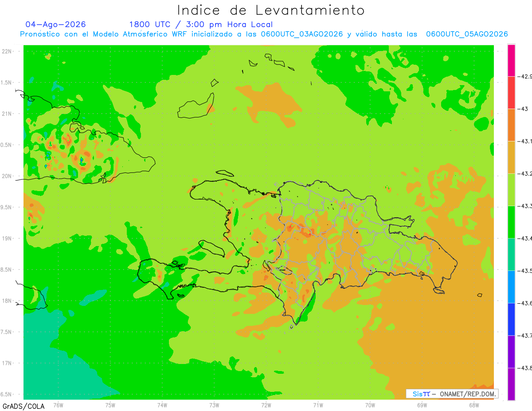The width and height of the screenshot is (532, 411).
Task: Click the '20N' latitude label
Action: tap(7, 176)
